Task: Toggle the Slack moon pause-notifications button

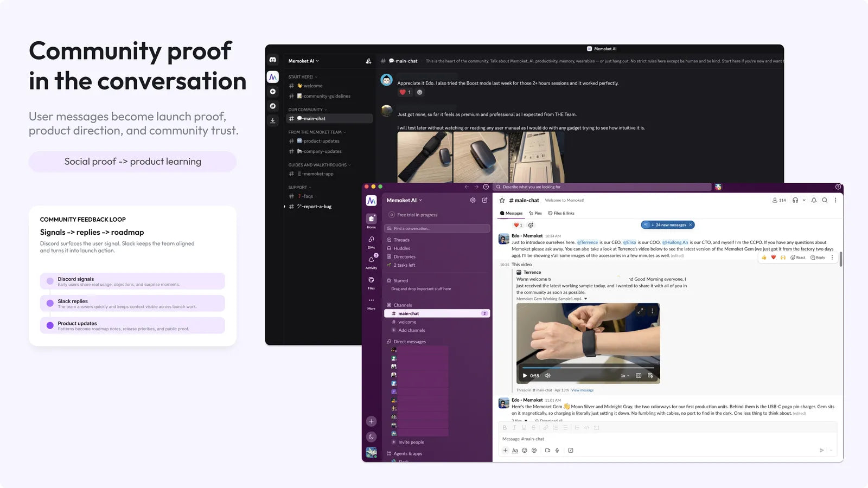Action: point(371,436)
